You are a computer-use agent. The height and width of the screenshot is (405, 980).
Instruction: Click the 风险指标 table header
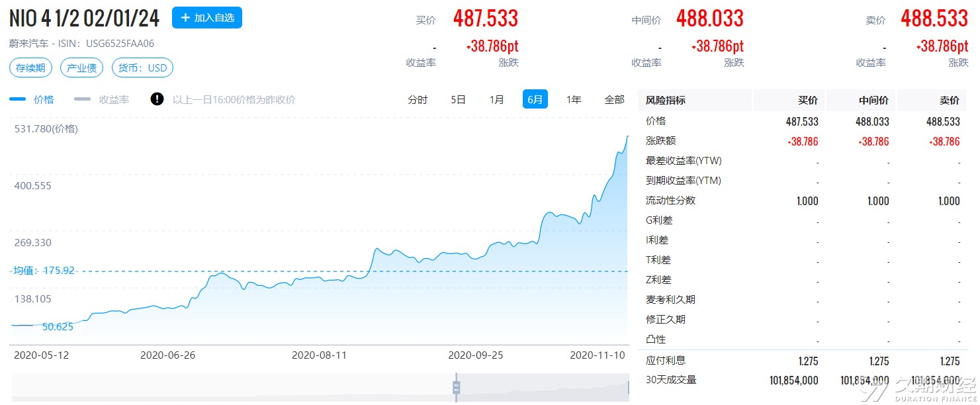click(666, 101)
